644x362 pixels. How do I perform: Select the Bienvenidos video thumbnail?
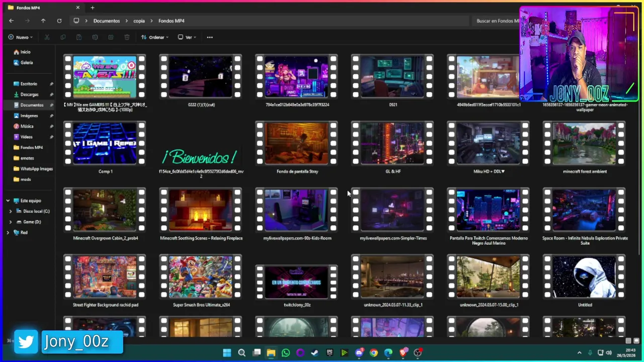tap(200, 157)
